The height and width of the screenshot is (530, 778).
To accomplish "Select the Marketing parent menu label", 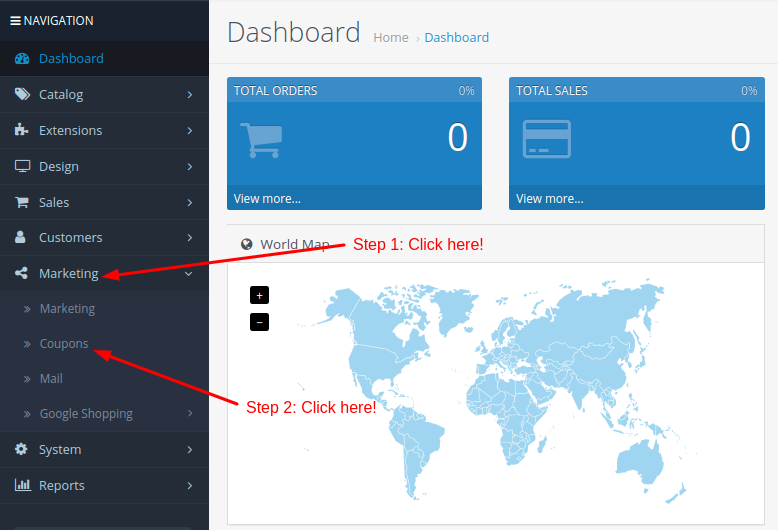I will 68,273.
